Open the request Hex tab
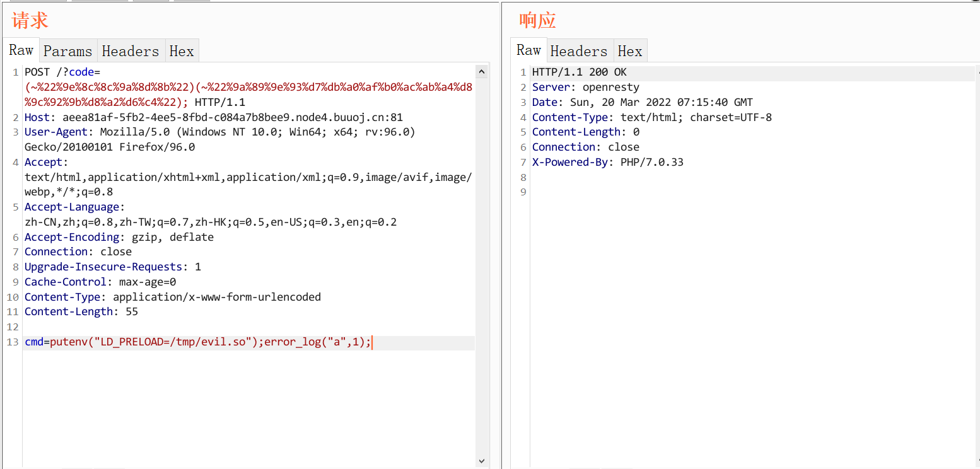This screenshot has height=469, width=980. pyautogui.click(x=182, y=51)
